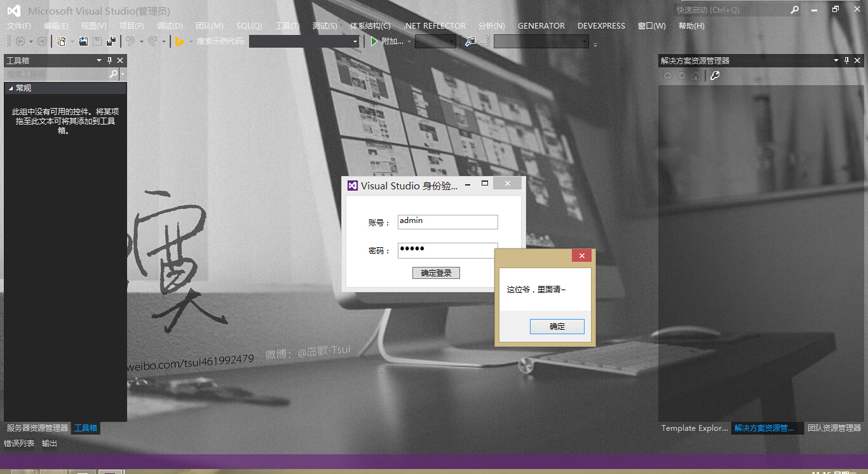Viewport: 868px width, 474px height.
Task: Switch to 团队资源管理器 tab
Action: click(x=834, y=428)
